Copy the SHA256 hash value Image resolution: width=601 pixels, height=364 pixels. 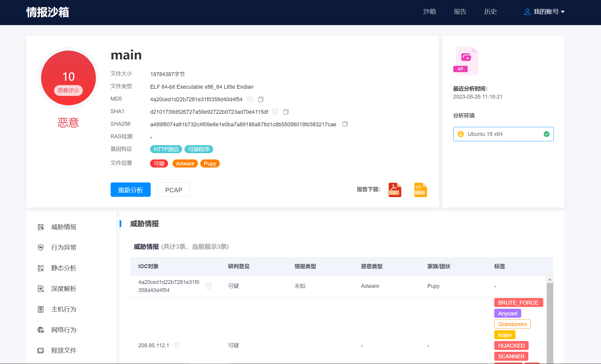coord(345,124)
